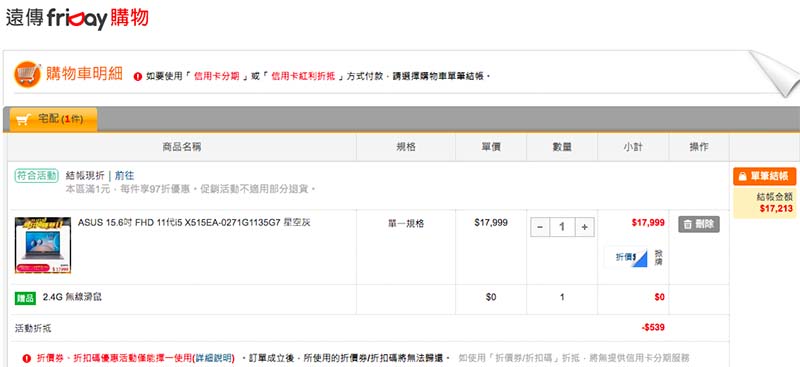Viewport: 800px width, 367px height.
Task: Click the 翻牌 label beside coupon card
Action: pyautogui.click(x=658, y=257)
